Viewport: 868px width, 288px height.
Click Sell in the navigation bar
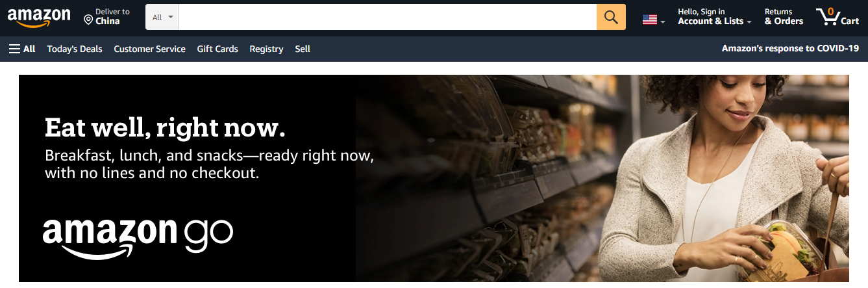[x=303, y=49]
